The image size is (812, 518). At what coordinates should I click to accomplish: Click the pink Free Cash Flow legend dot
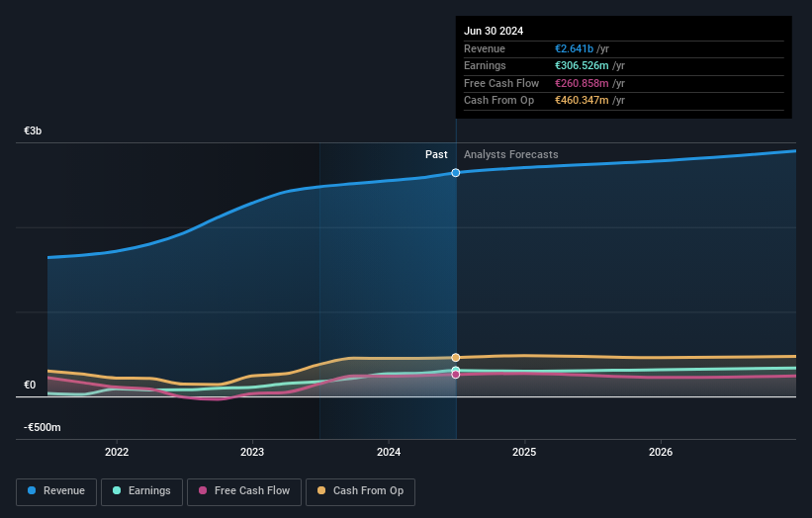(x=203, y=490)
